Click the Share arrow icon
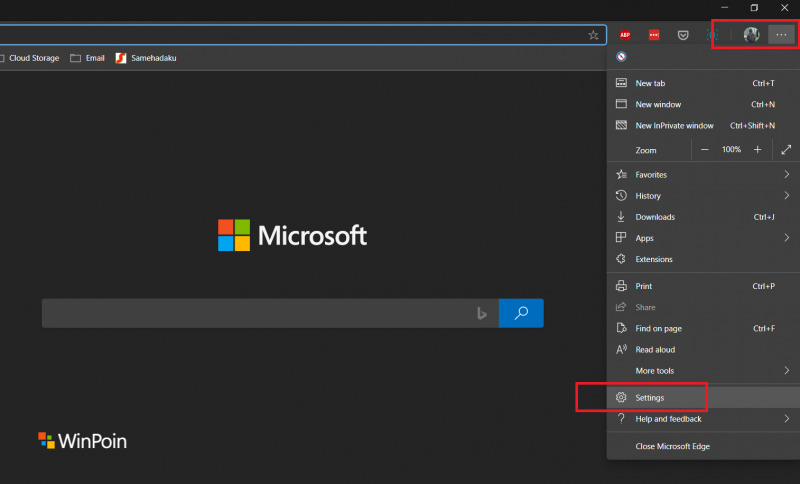This screenshot has height=484, width=800. click(x=621, y=307)
